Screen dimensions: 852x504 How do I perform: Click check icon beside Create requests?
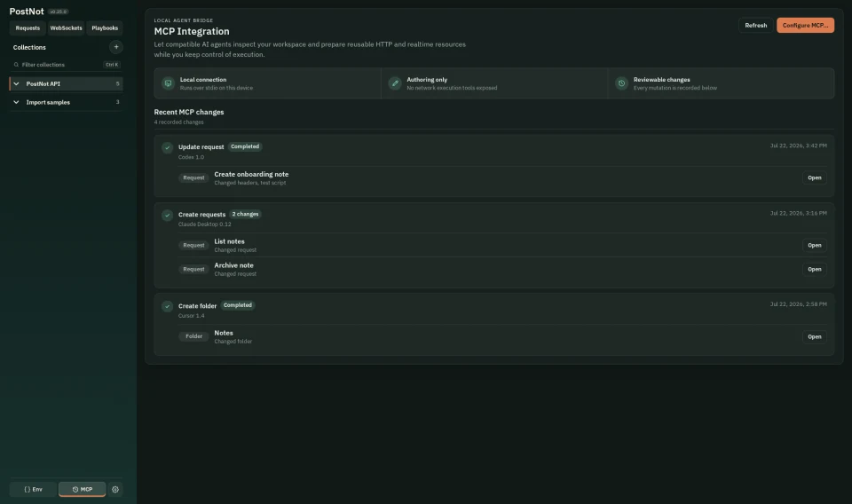tap(168, 215)
